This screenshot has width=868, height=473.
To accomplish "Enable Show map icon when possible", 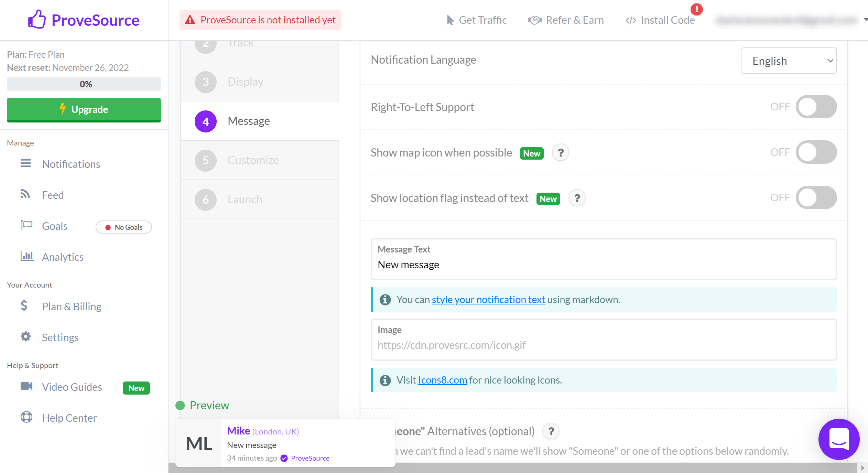I will (x=816, y=152).
